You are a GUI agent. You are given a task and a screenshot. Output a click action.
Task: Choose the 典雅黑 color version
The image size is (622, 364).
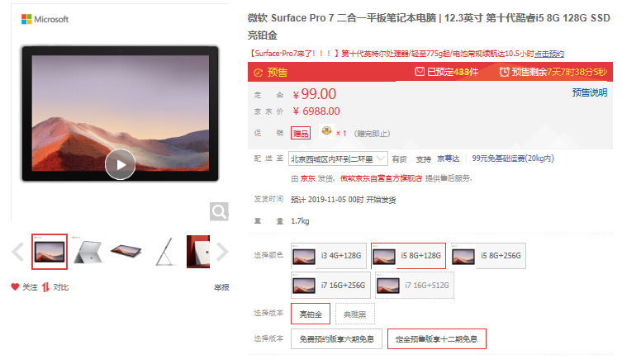click(x=355, y=314)
